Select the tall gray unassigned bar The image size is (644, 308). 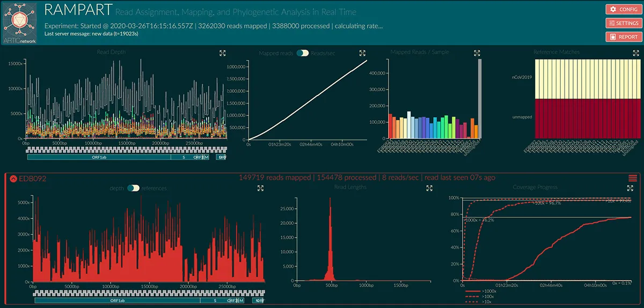click(x=480, y=99)
